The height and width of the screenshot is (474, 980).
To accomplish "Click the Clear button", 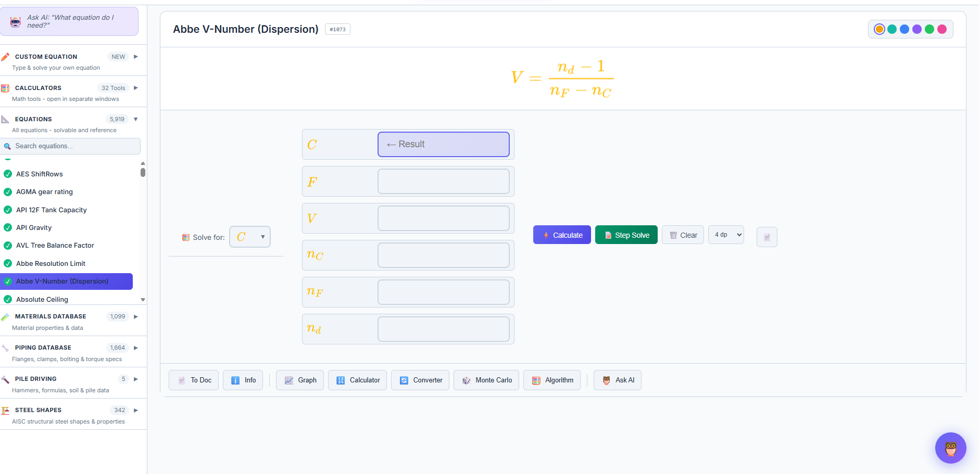I will 683,235.
